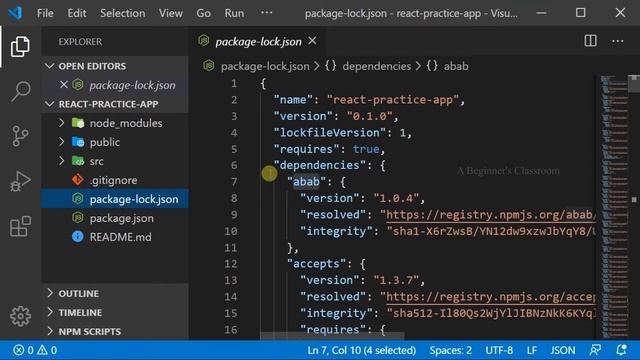Open the registry.npmjs.org/abab URL link

click(491, 215)
